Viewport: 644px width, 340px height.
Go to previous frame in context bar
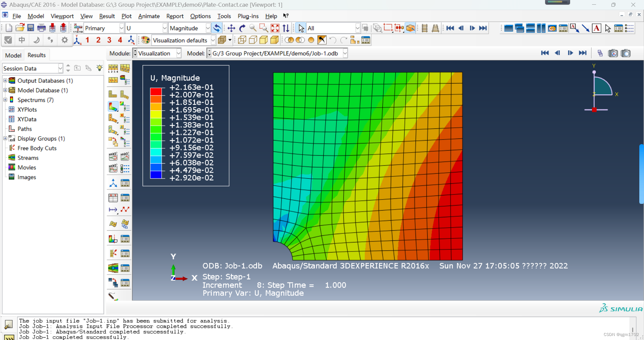[x=557, y=53]
